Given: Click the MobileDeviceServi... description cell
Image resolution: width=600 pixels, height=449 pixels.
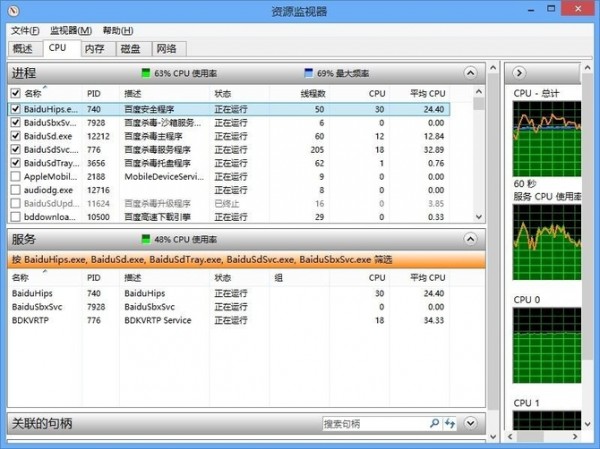Looking at the screenshot, I should 164,176.
